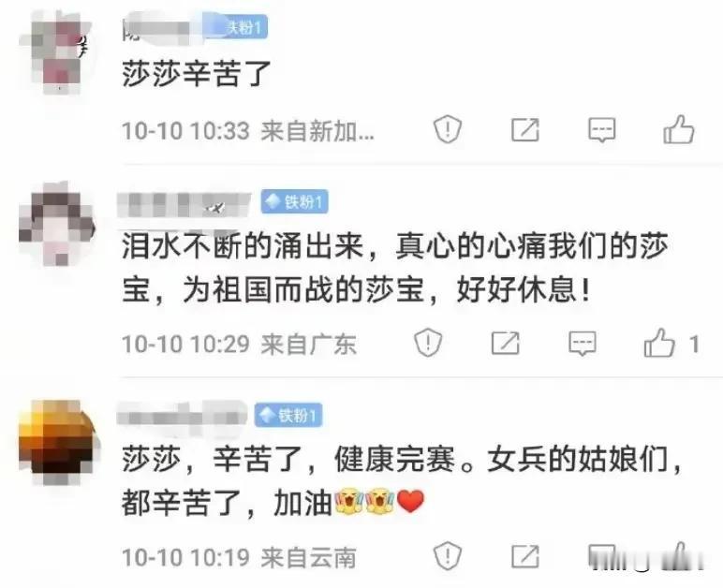Screen dimensions: 723x588
Task: Reply to the comment from 广东
Action: 583,344
